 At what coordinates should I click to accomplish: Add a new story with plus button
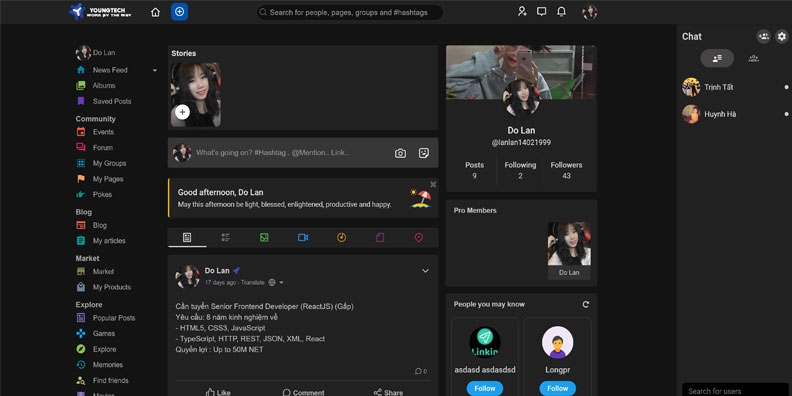click(x=182, y=112)
